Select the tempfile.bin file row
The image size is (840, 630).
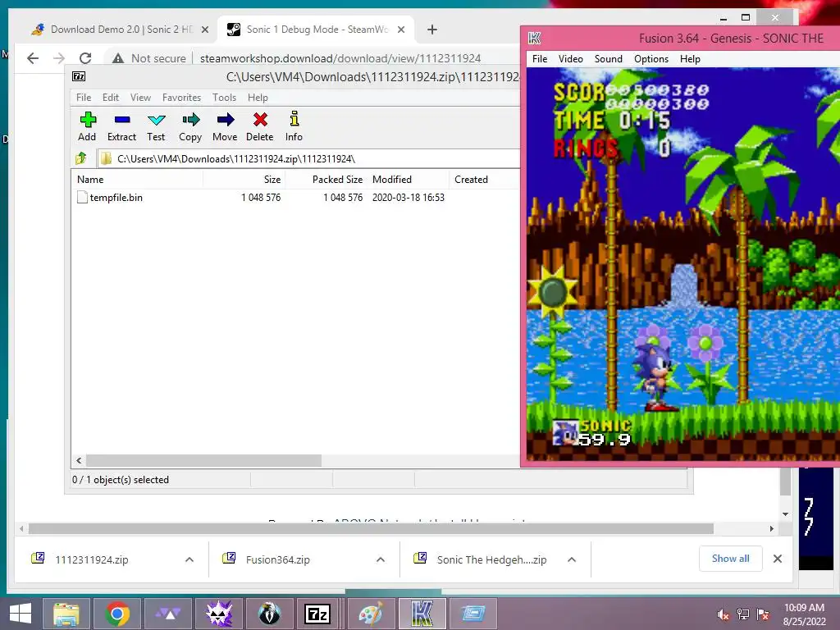[x=295, y=197]
